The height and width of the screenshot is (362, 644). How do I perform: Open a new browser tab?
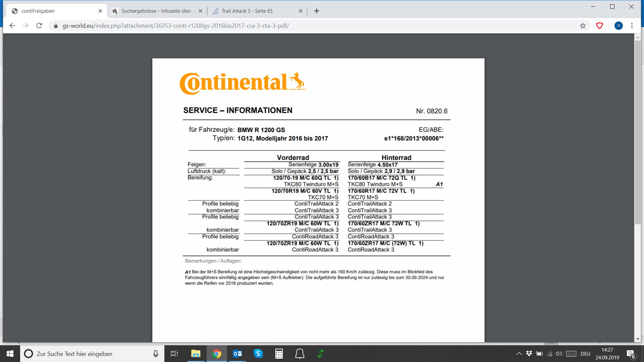(x=317, y=11)
